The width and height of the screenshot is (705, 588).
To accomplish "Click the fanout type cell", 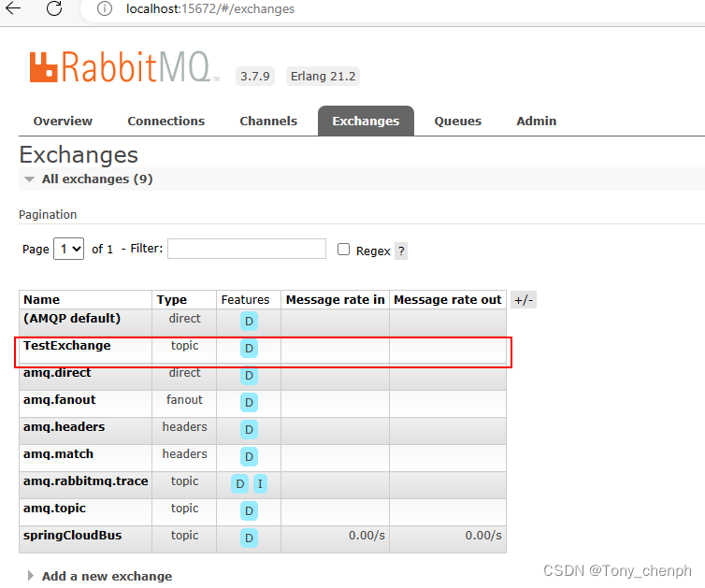I will point(184,400).
